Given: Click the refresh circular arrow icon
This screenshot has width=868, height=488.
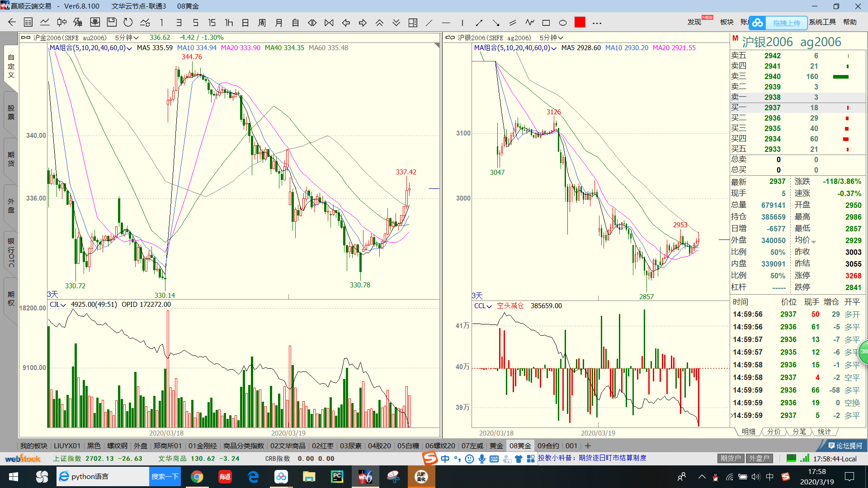Looking at the screenshot, I should coord(128,23).
